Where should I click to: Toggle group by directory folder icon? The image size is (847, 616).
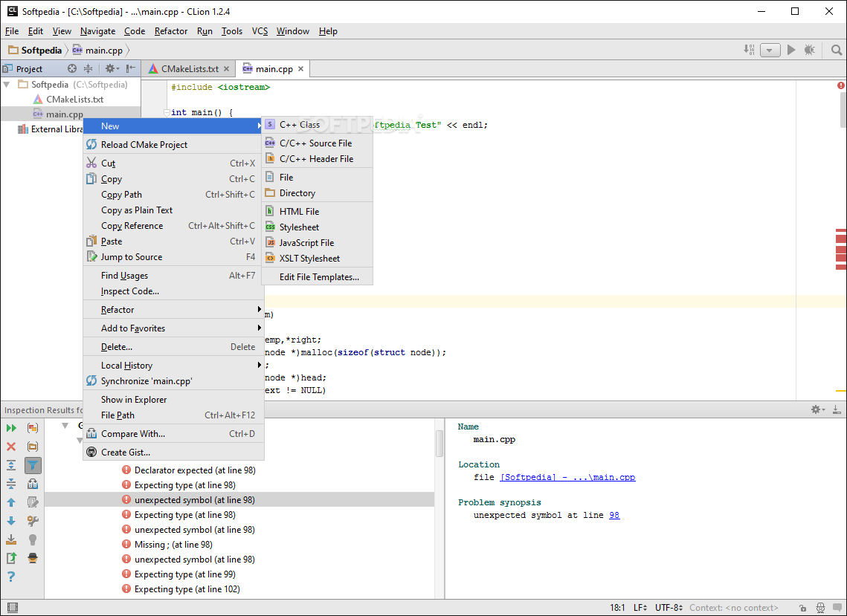point(33,447)
